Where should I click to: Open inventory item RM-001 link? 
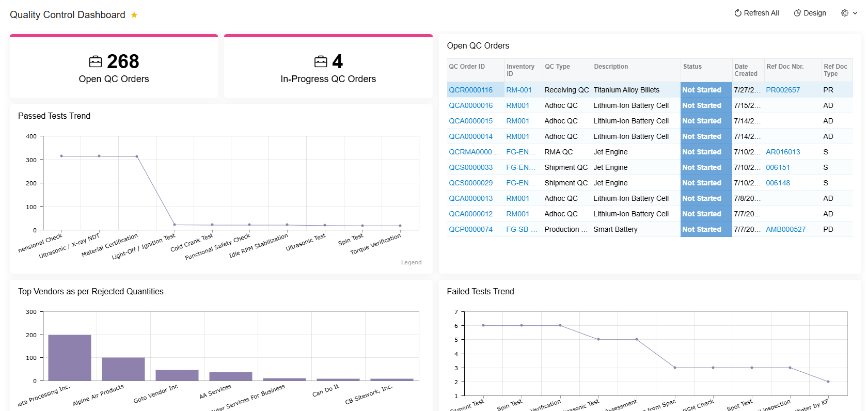(x=519, y=90)
